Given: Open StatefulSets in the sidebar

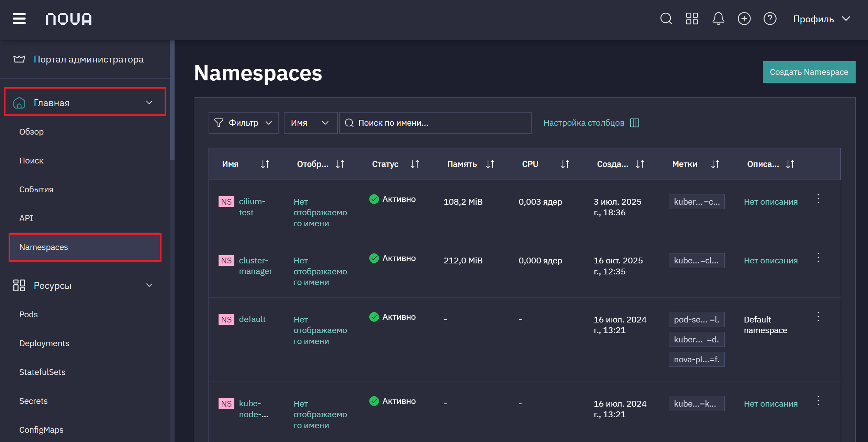Looking at the screenshot, I should point(42,372).
